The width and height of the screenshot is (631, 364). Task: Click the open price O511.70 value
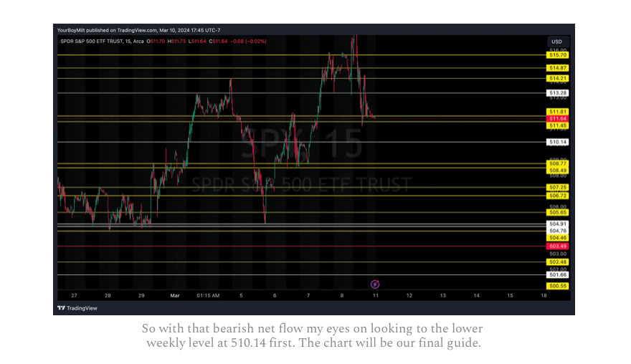tap(156, 42)
